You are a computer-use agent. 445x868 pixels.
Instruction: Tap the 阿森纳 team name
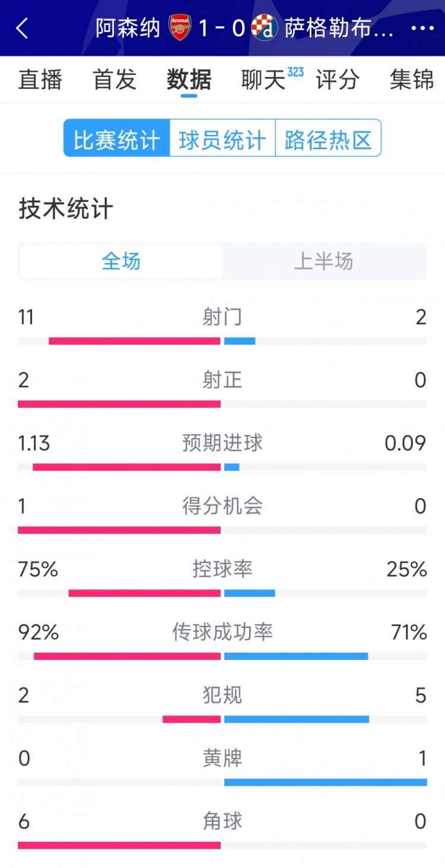[128, 28]
